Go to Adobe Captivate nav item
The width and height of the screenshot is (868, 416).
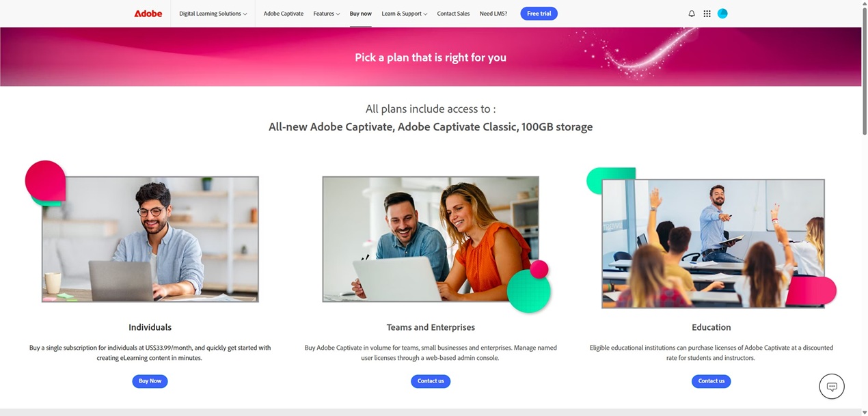284,14
